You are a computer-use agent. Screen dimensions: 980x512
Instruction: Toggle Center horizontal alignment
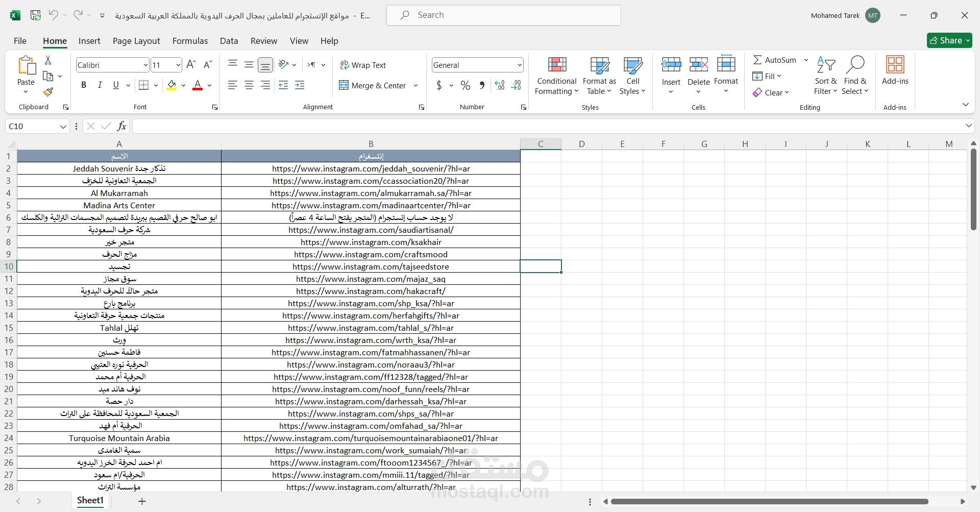[x=249, y=85]
